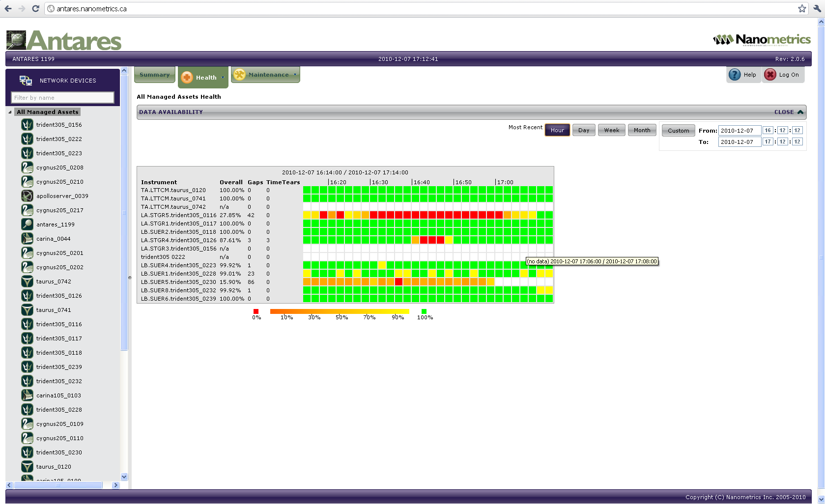The height and width of the screenshot is (504, 825).
Task: Click the LB.SUER5.trident305_0230 instrument row label
Action: click(178, 282)
